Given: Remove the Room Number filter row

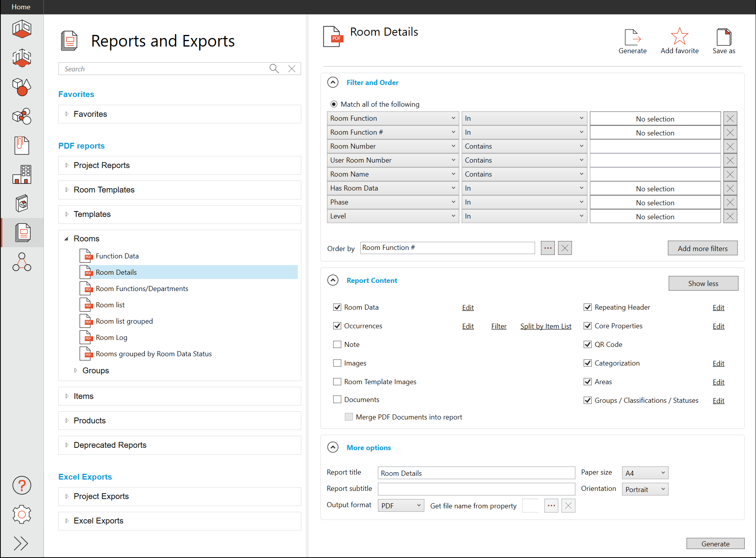Looking at the screenshot, I should 730,146.
